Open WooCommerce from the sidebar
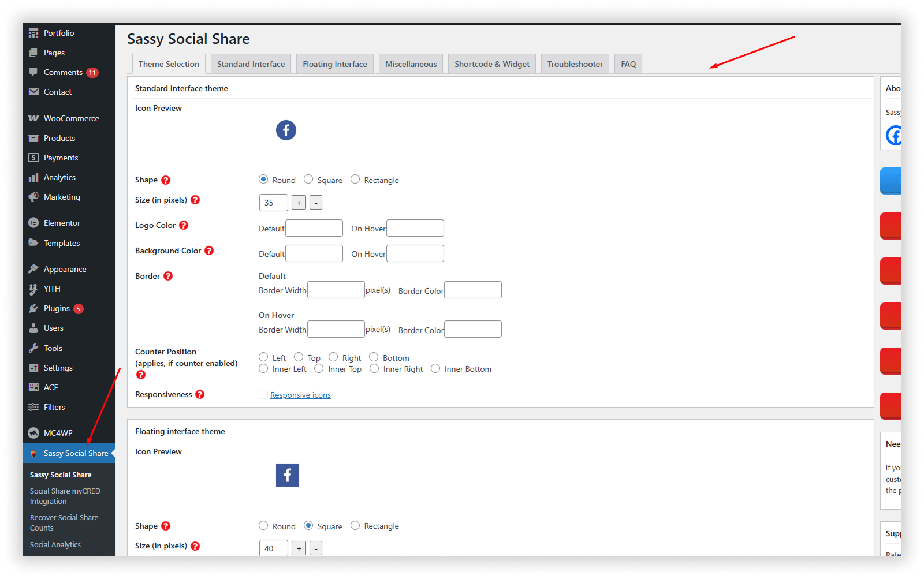The height and width of the screenshot is (579, 924). tap(71, 118)
